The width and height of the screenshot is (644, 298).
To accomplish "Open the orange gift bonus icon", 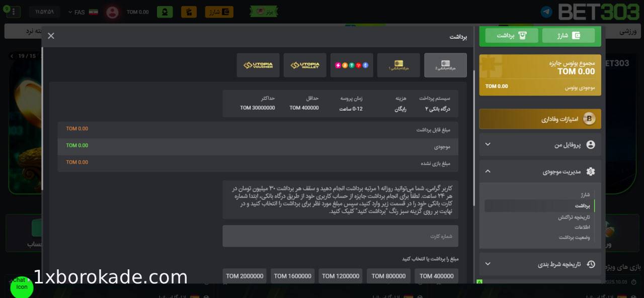I will pos(188,12).
